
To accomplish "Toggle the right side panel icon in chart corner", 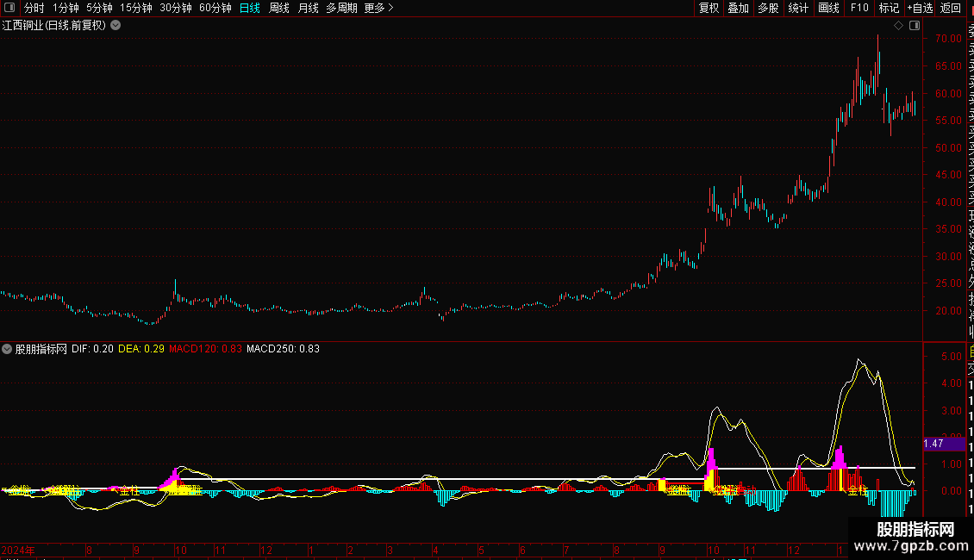I will coord(915,26).
